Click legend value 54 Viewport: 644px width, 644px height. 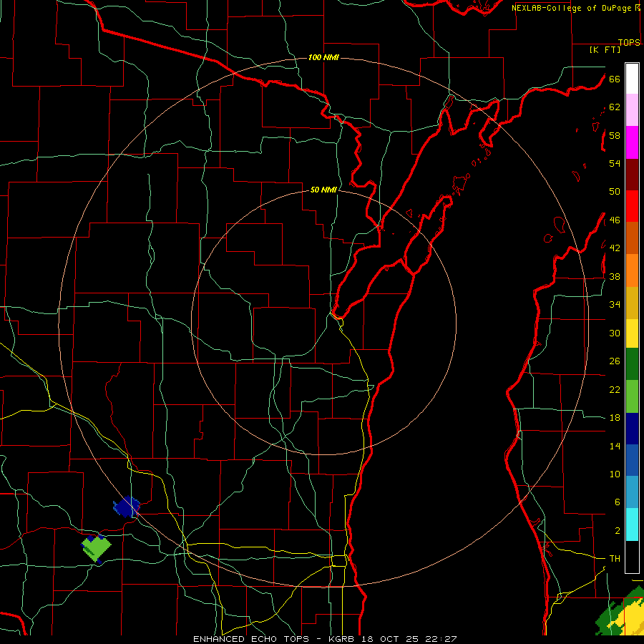(615, 163)
